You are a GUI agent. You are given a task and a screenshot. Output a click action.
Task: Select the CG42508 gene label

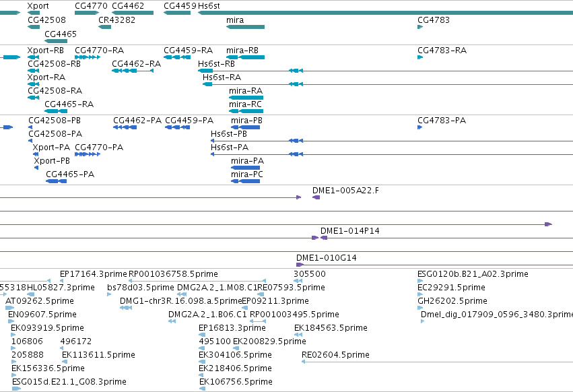pos(46,20)
